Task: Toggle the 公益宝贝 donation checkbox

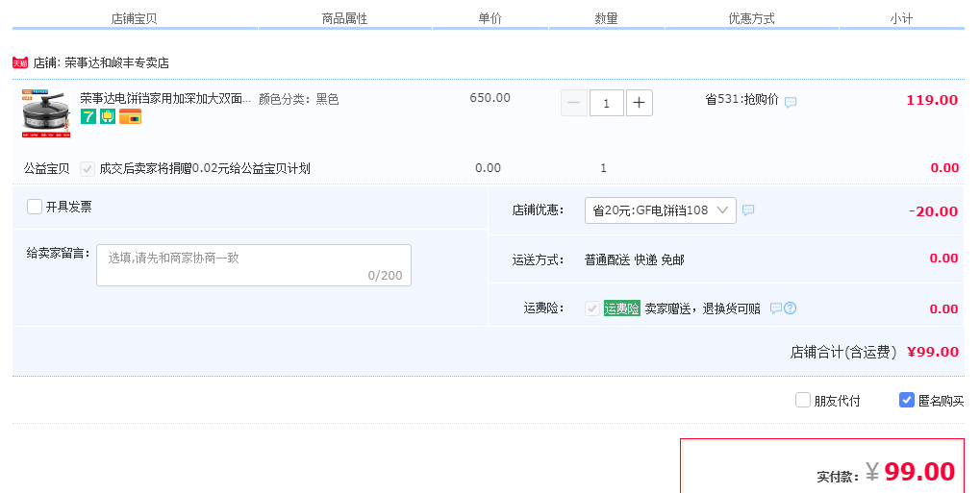Action: (88, 169)
